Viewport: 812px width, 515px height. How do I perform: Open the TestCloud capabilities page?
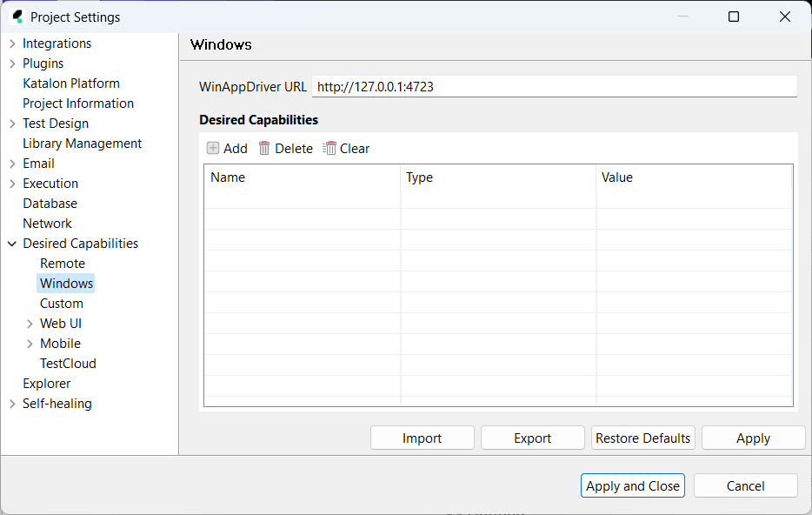[68, 364]
